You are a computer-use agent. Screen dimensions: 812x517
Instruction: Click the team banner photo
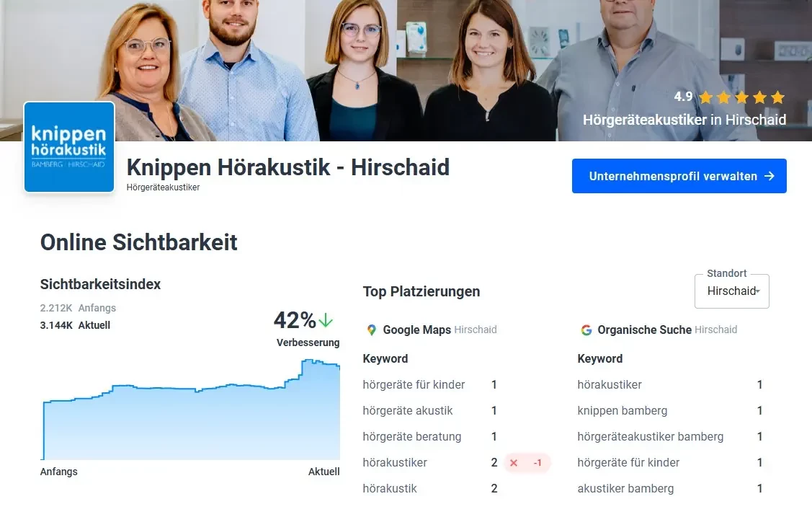click(x=406, y=71)
